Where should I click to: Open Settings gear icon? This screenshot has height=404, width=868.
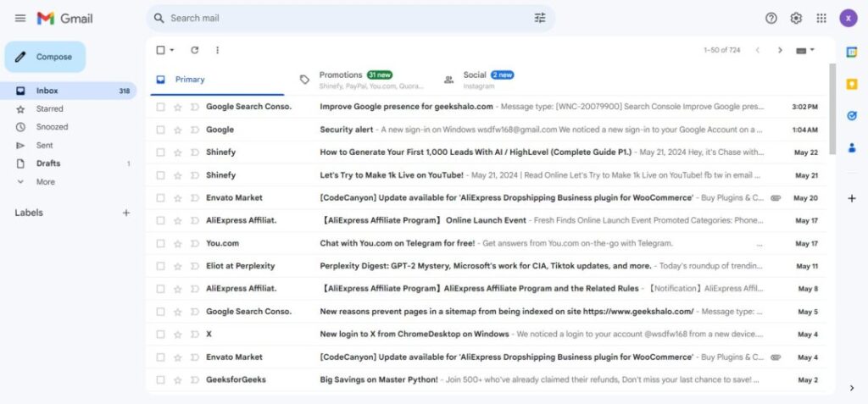(x=796, y=19)
